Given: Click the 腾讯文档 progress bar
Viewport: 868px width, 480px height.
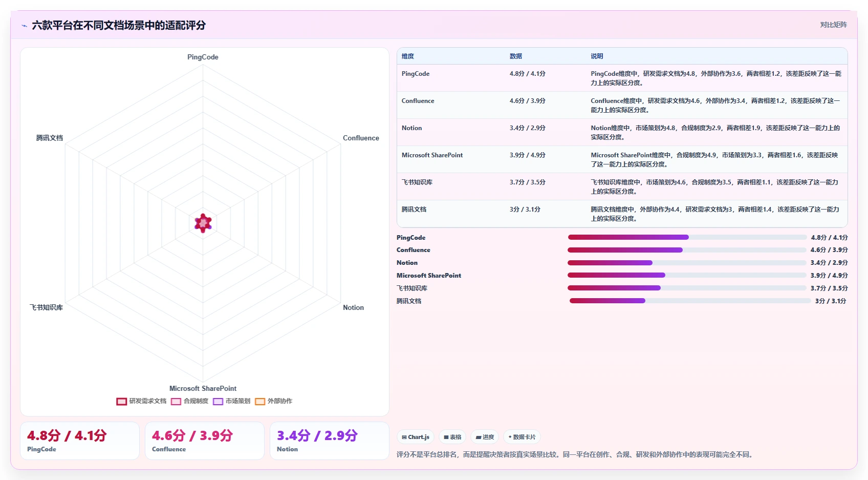Looking at the screenshot, I should pos(690,301).
